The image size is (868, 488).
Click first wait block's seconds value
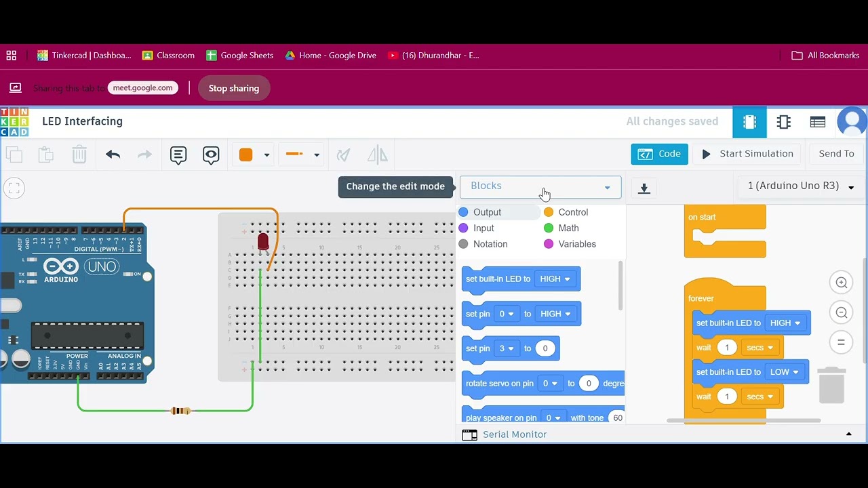pos(727,348)
